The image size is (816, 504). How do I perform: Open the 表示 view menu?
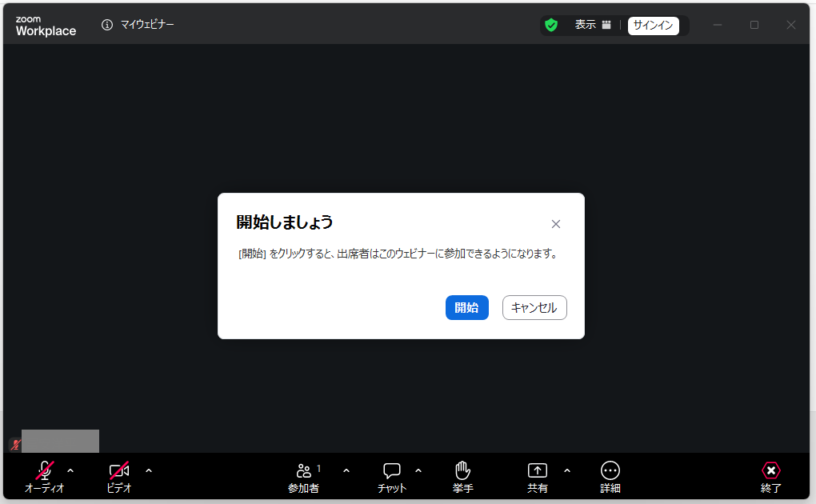point(593,25)
